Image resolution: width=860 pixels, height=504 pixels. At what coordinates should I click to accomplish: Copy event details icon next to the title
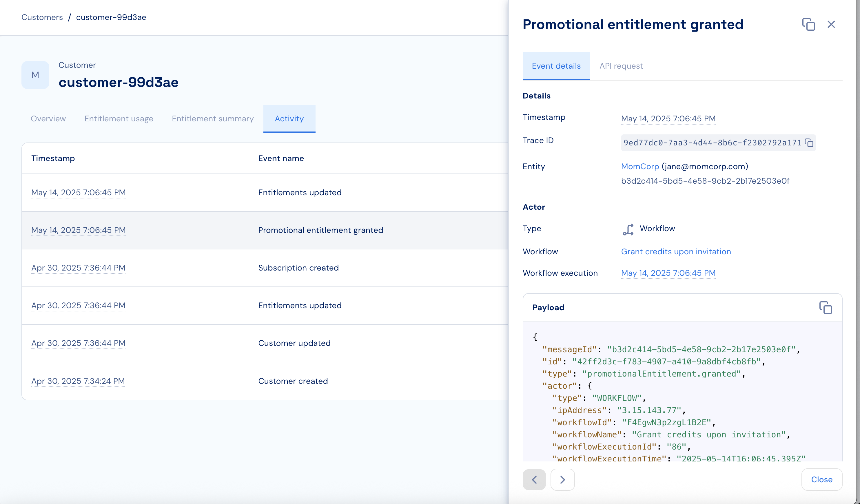point(808,25)
